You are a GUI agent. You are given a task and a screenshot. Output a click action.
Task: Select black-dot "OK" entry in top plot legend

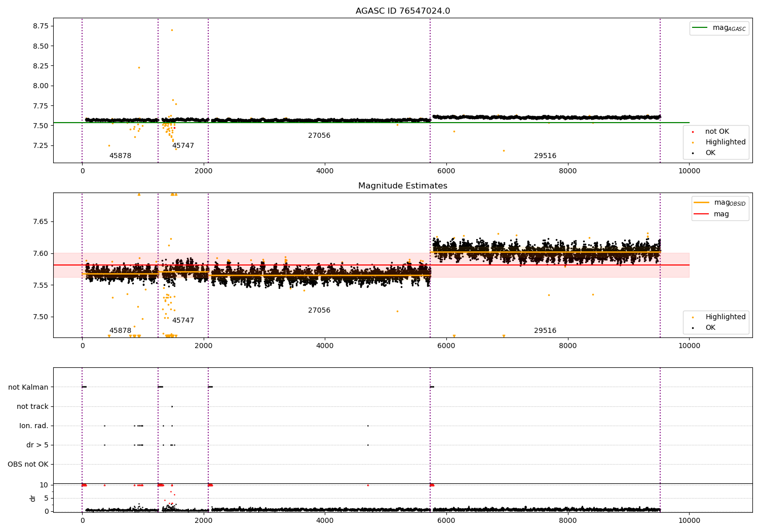pos(710,153)
